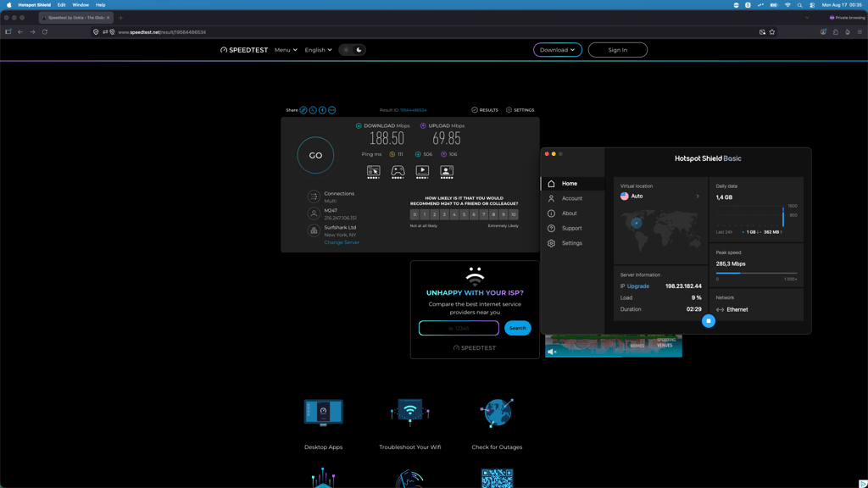Viewport: 868px width, 488px height.
Task: Click the Upgrade link beside IP
Action: click(637, 286)
